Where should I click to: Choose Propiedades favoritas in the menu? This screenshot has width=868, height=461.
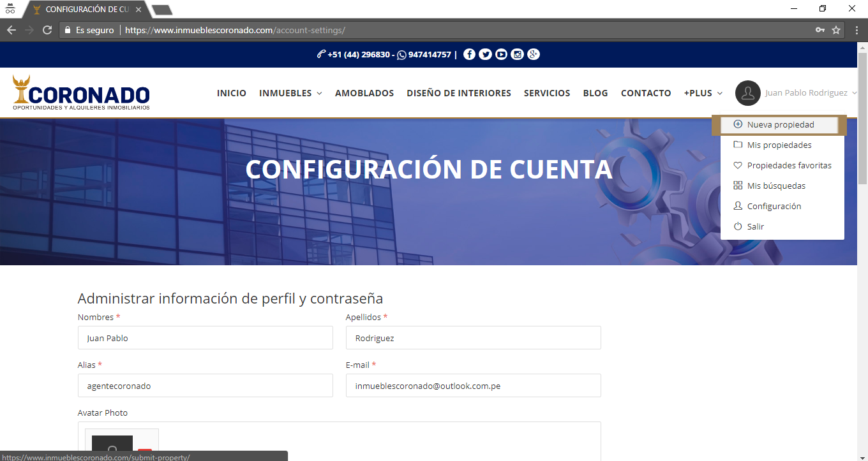pyautogui.click(x=789, y=166)
